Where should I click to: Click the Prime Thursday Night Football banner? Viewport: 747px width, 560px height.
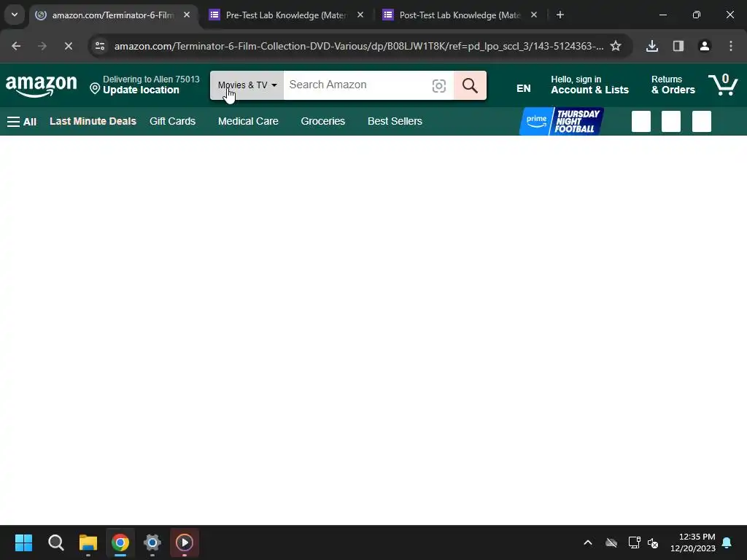[561, 121]
